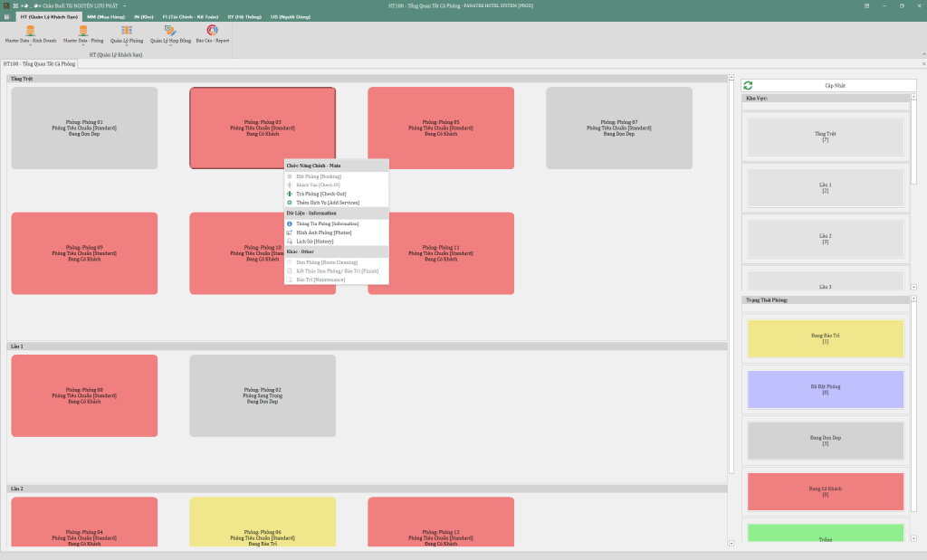Select red Đang Có Khách status swatch
The width and height of the screenshot is (927, 560).
coord(825,491)
